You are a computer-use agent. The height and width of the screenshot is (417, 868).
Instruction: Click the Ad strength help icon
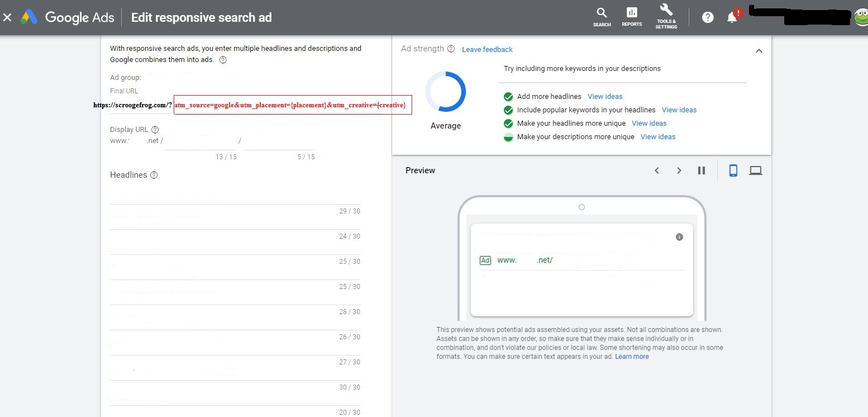click(451, 49)
